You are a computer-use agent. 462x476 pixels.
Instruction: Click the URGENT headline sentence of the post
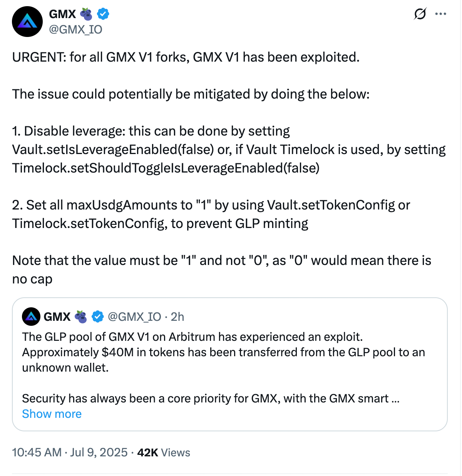[186, 57]
